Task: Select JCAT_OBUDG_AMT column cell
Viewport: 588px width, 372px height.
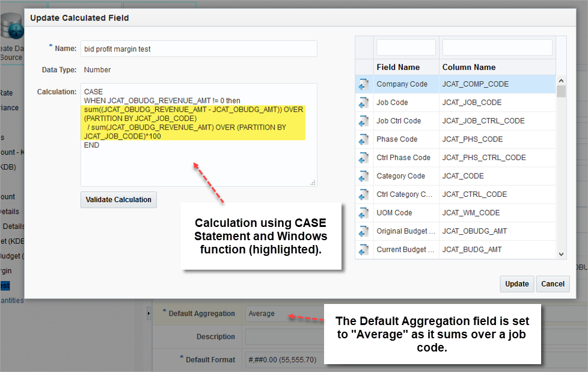Action: [497, 231]
